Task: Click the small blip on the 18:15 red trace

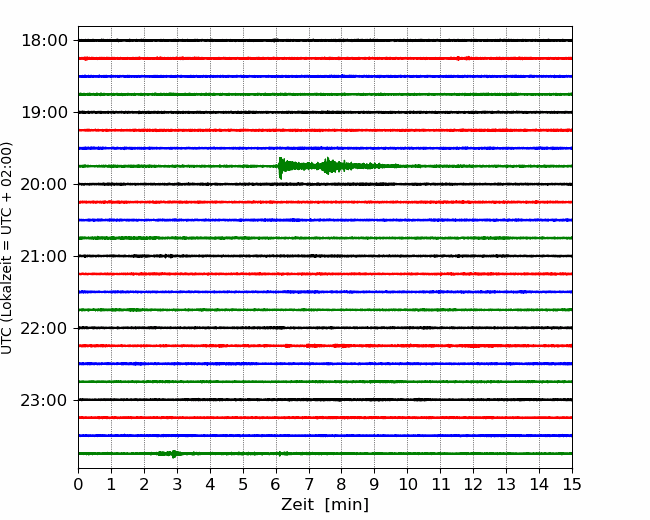Action: (459, 58)
